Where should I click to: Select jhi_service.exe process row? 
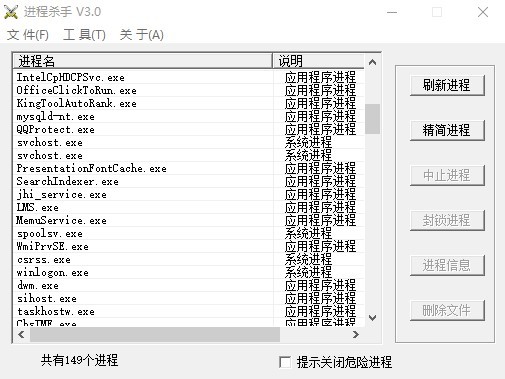click(189, 194)
